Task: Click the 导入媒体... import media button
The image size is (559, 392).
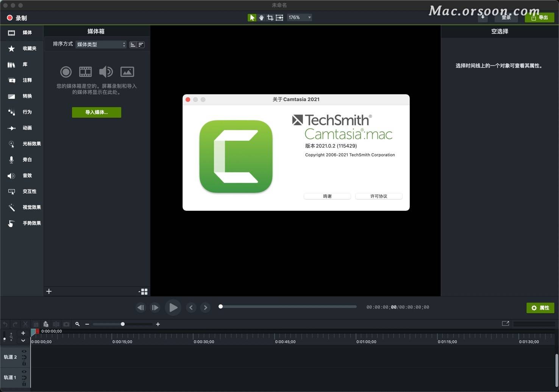Action: click(x=97, y=112)
